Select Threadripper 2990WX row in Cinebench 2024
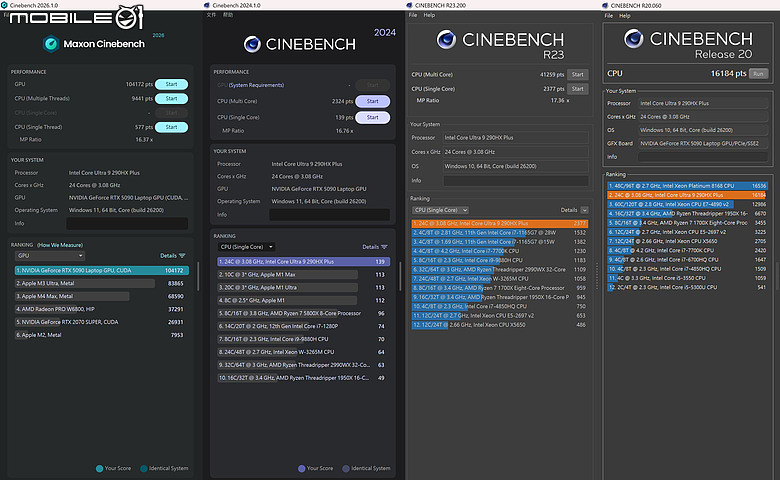The height and width of the screenshot is (480, 780). tap(303, 365)
